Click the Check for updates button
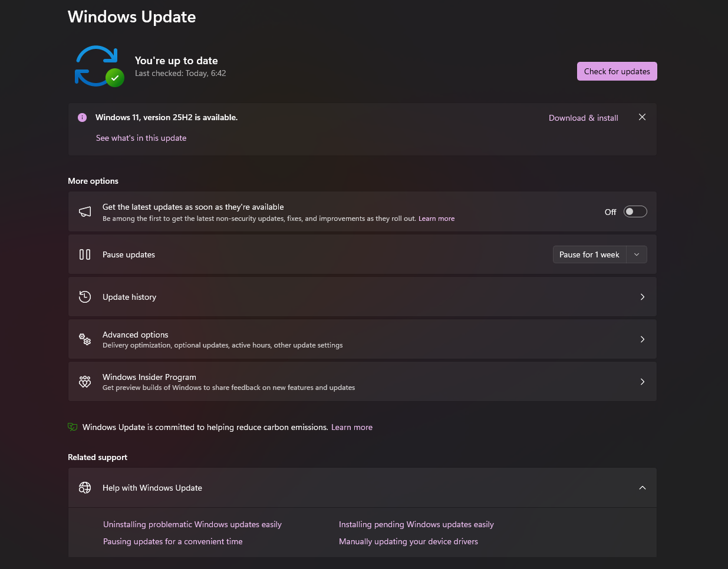 tap(617, 71)
